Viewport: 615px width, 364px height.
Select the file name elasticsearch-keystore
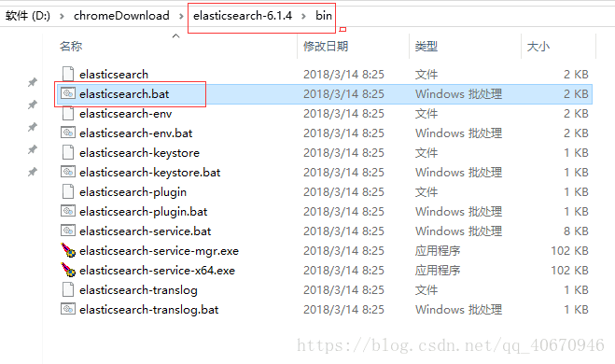139,152
